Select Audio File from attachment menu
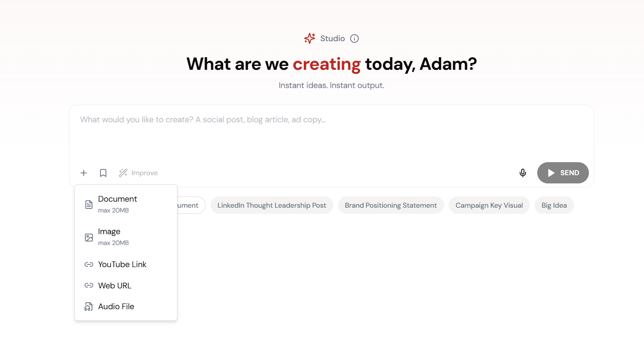The image size is (644, 343). [x=116, y=307]
